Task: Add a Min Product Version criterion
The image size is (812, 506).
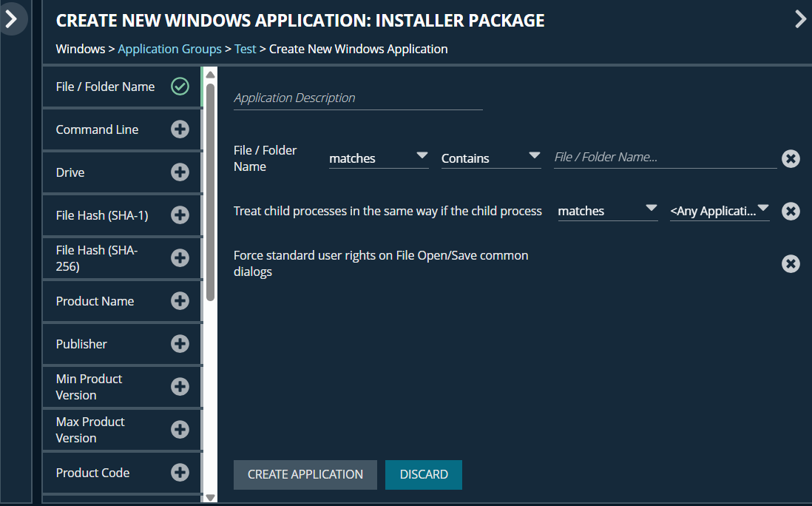Action: pos(180,386)
